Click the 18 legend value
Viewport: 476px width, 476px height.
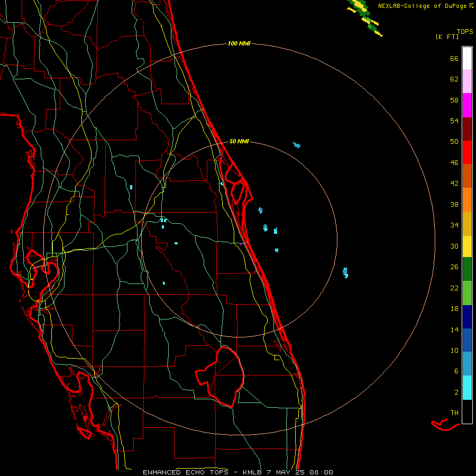(x=454, y=309)
